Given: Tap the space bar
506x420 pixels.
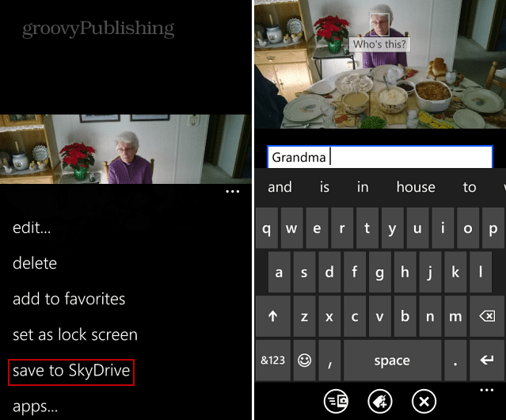Looking at the screenshot, I should click(393, 361).
